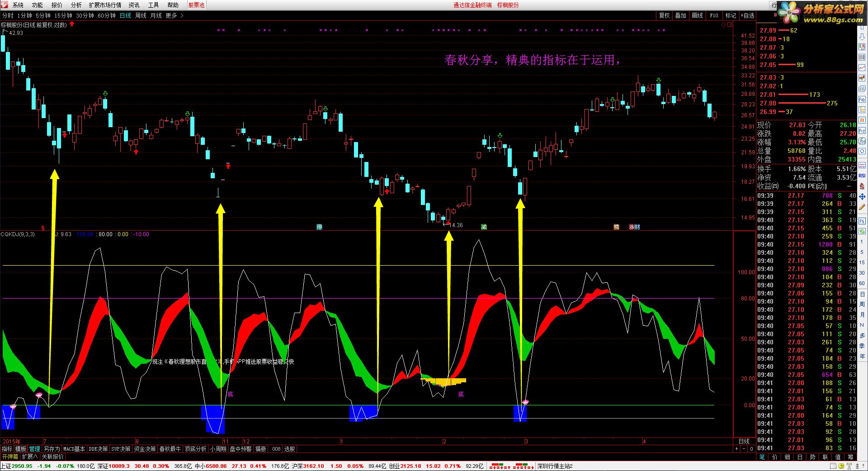Click the double up-arrow icon in status bar

tap(857, 466)
